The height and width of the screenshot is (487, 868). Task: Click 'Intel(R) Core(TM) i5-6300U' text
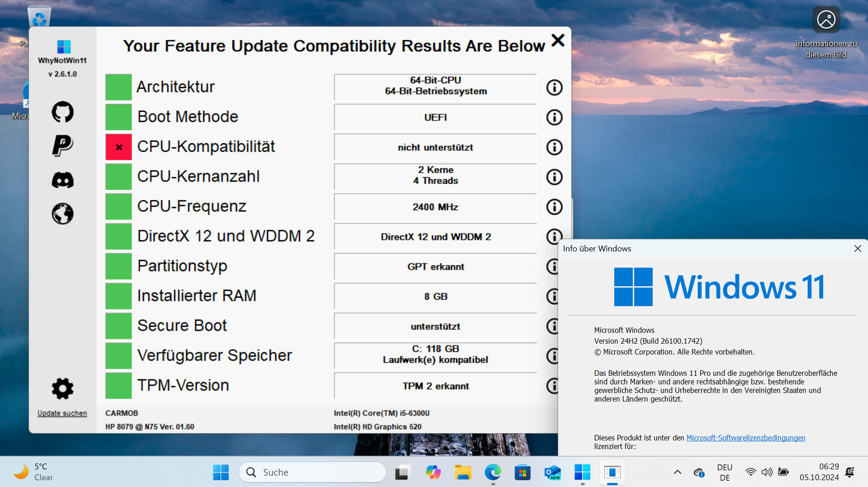[x=382, y=413]
